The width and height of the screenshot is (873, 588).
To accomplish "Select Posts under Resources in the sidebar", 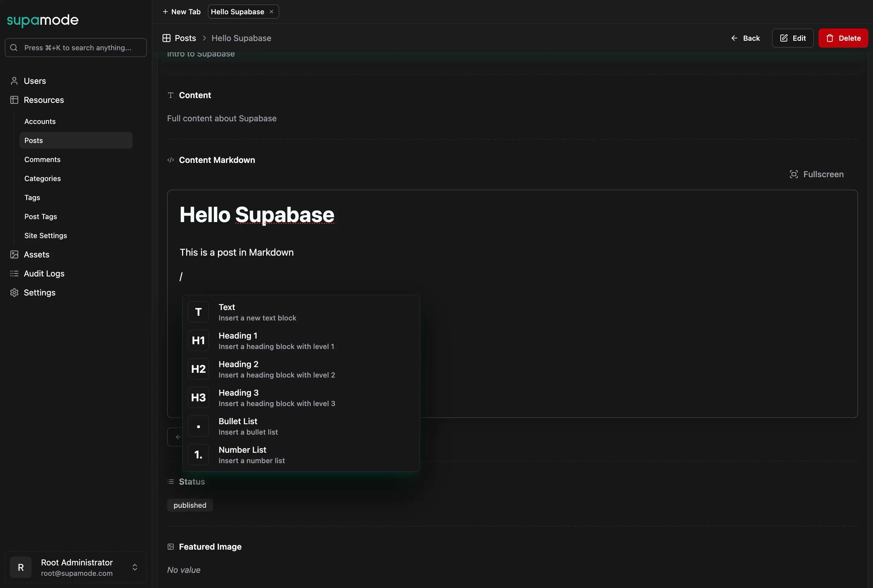I will click(x=33, y=140).
